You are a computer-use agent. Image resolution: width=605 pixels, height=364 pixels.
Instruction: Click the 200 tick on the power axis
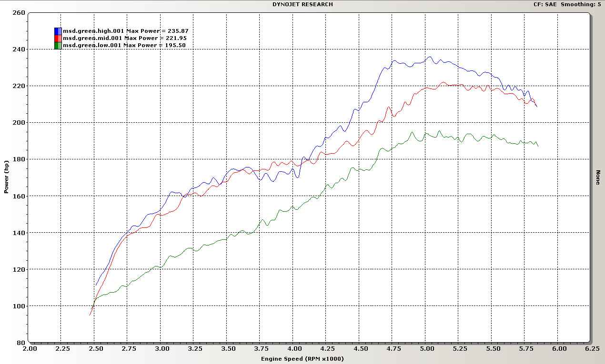(x=19, y=123)
